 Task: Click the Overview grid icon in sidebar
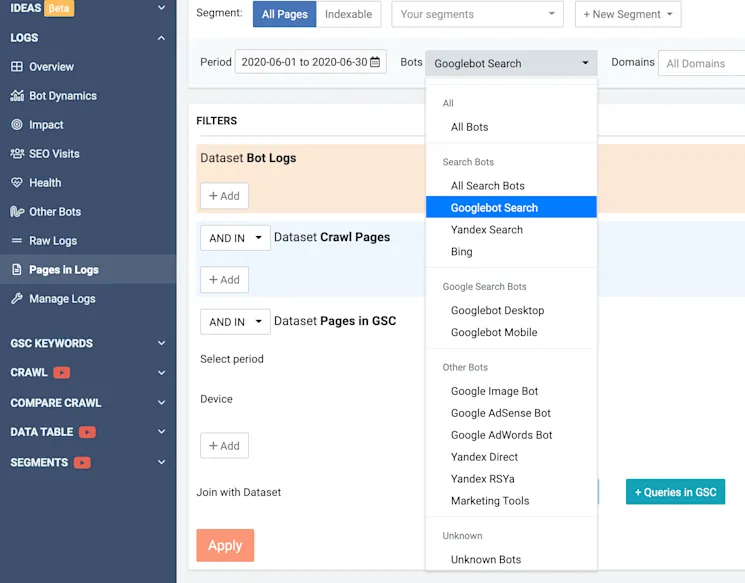pyautogui.click(x=17, y=67)
